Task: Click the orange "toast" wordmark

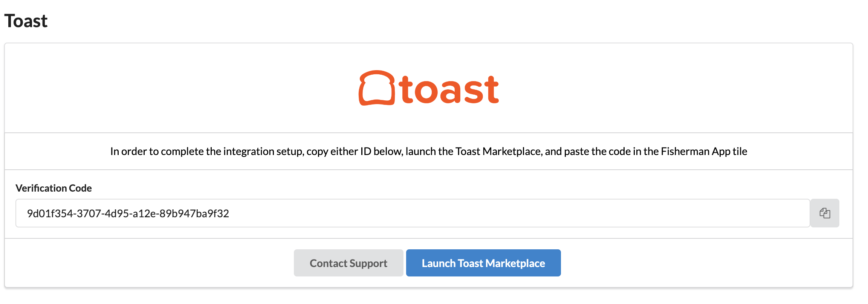Action: click(450, 90)
